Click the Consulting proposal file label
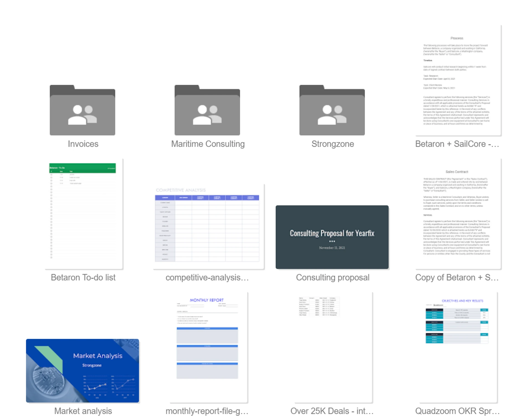532x416 pixels. click(332, 277)
